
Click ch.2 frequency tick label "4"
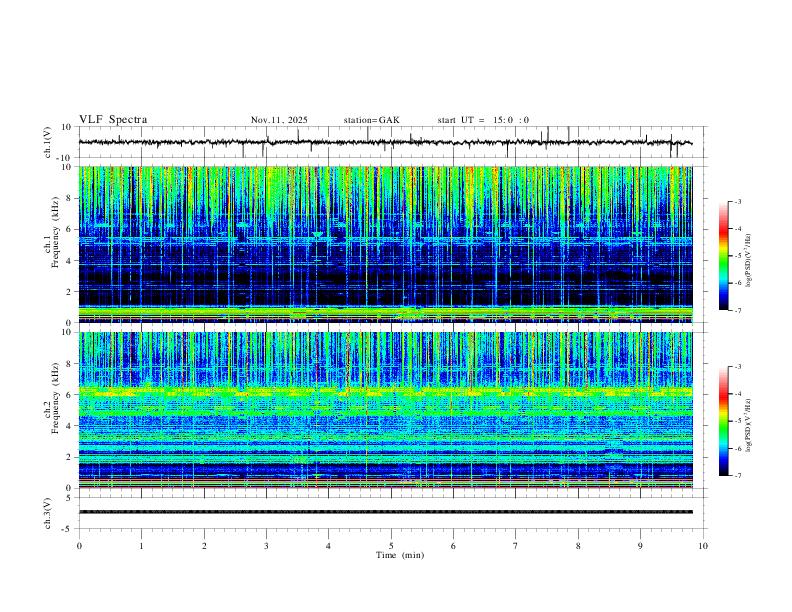pos(69,426)
